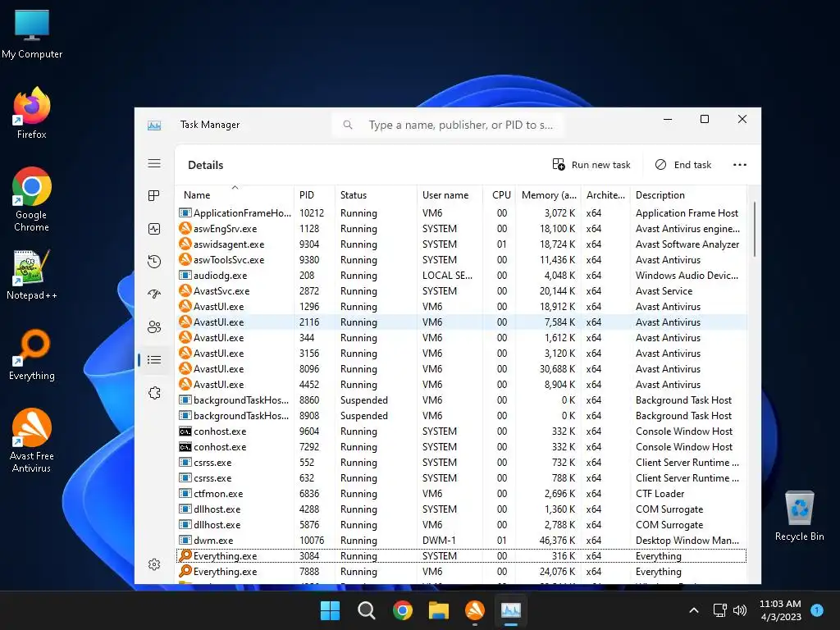Select backgroundTaskHost with PID 8860

click(x=461, y=400)
